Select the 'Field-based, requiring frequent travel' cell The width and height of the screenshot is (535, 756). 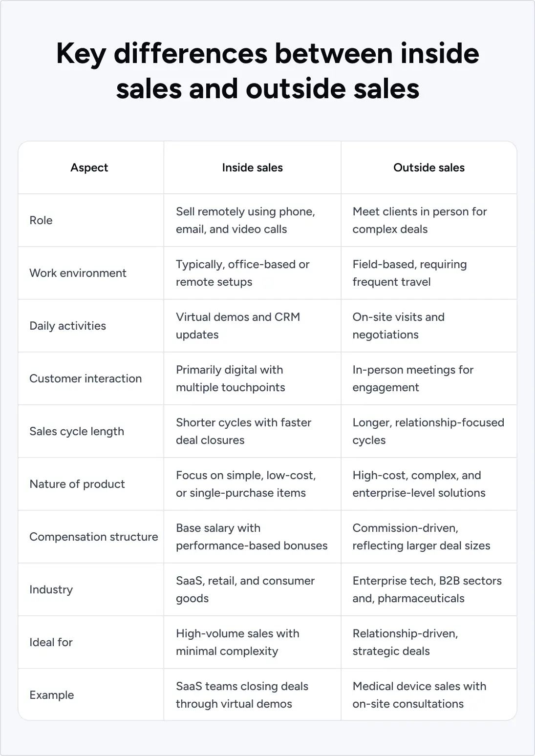pos(409,273)
